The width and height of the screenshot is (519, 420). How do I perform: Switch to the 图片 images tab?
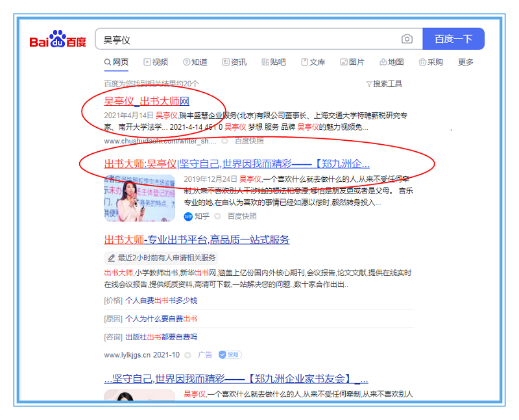click(352, 62)
